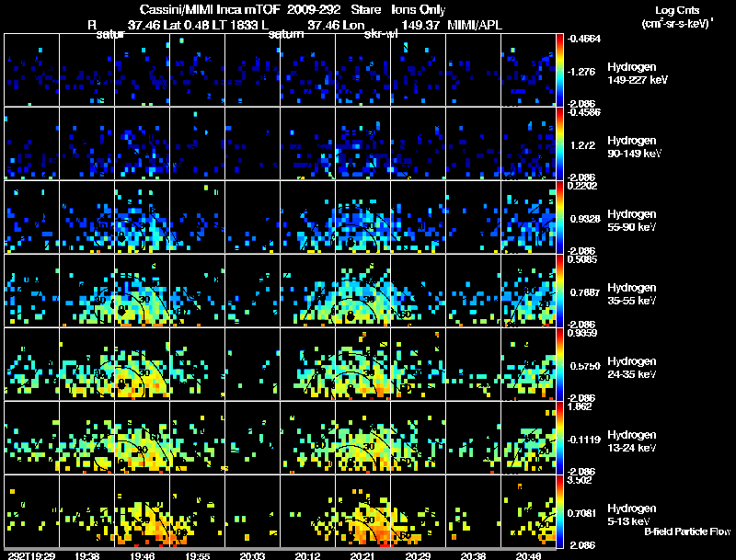
Task: Click the '-1.276' color scale value
Action: pos(581,72)
